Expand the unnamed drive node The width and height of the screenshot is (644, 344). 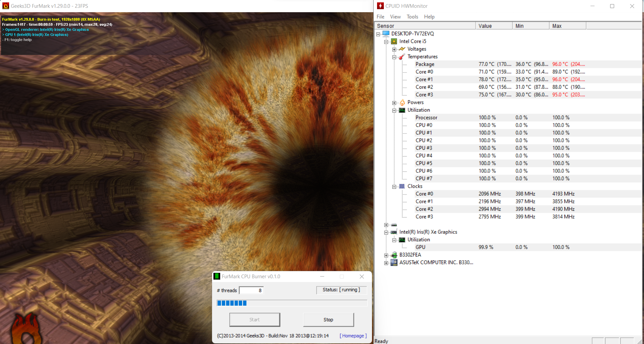[386, 225]
